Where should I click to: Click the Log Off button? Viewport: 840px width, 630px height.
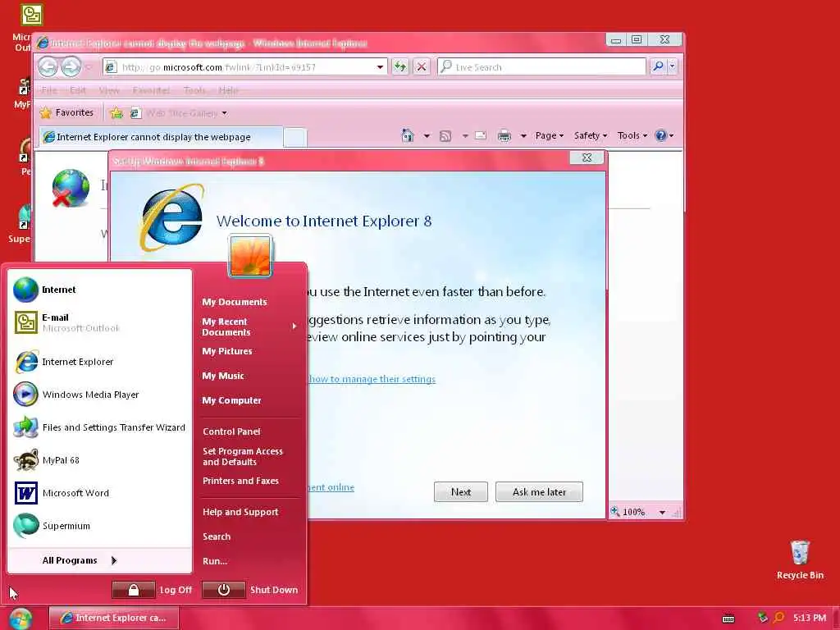click(x=152, y=590)
